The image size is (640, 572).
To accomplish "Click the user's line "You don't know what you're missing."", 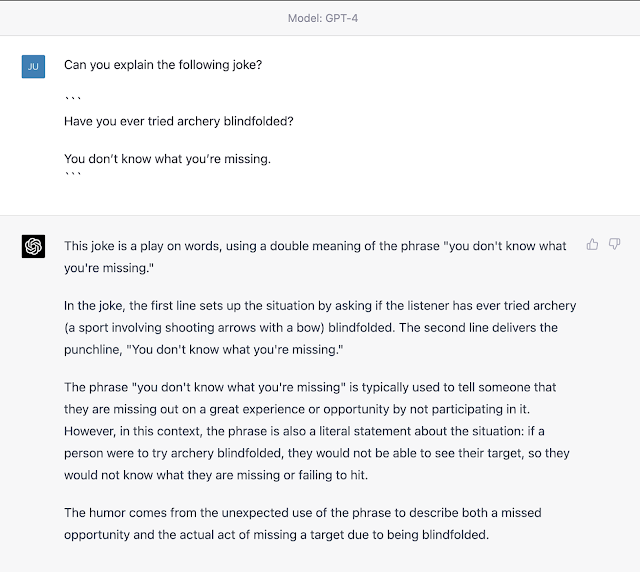I will (167, 158).
